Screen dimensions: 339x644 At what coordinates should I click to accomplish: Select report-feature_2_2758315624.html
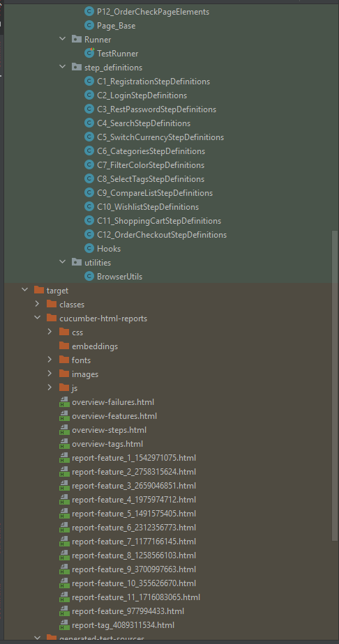pos(134,472)
